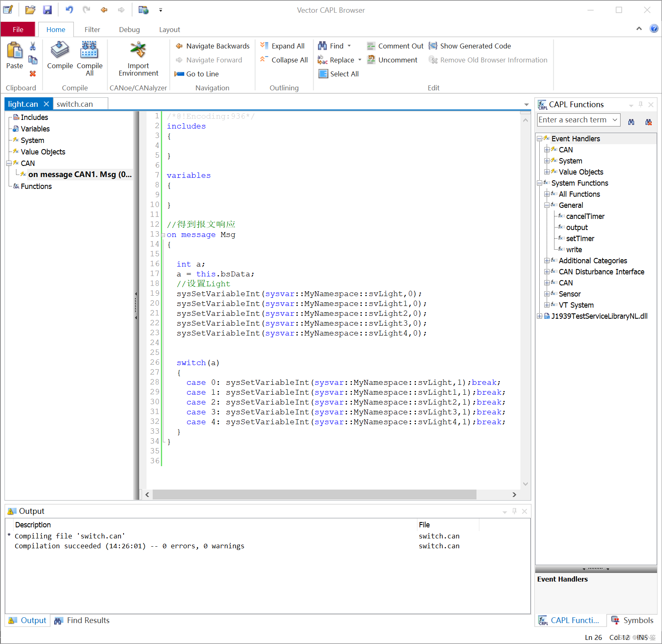This screenshot has height=644, width=662.
Task: Expand the All Functions tree node
Action: pyautogui.click(x=547, y=194)
